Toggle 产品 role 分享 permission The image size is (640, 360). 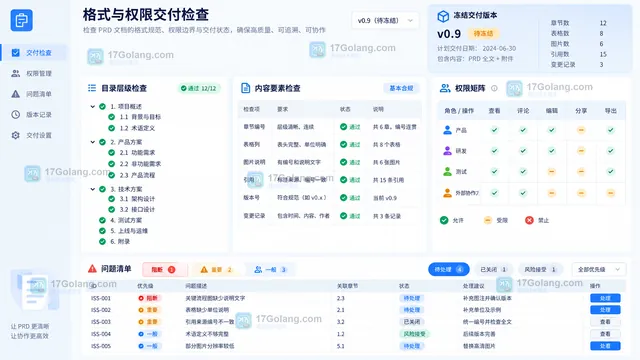[581, 130]
